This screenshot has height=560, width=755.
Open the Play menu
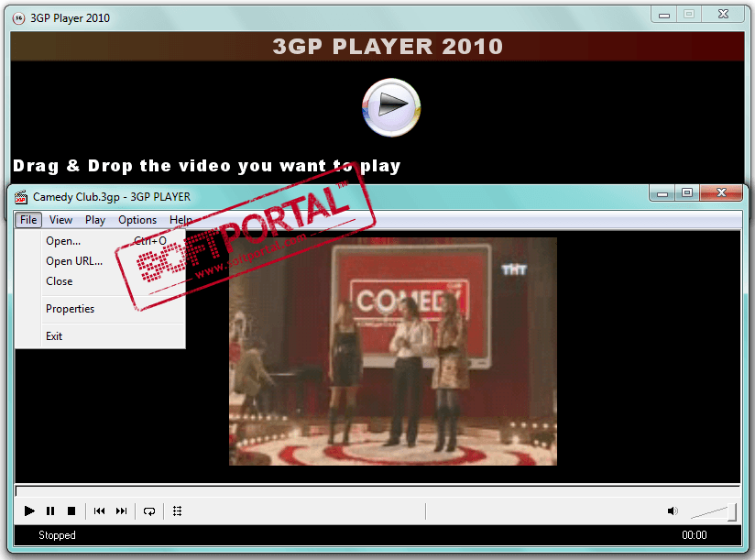(95, 220)
